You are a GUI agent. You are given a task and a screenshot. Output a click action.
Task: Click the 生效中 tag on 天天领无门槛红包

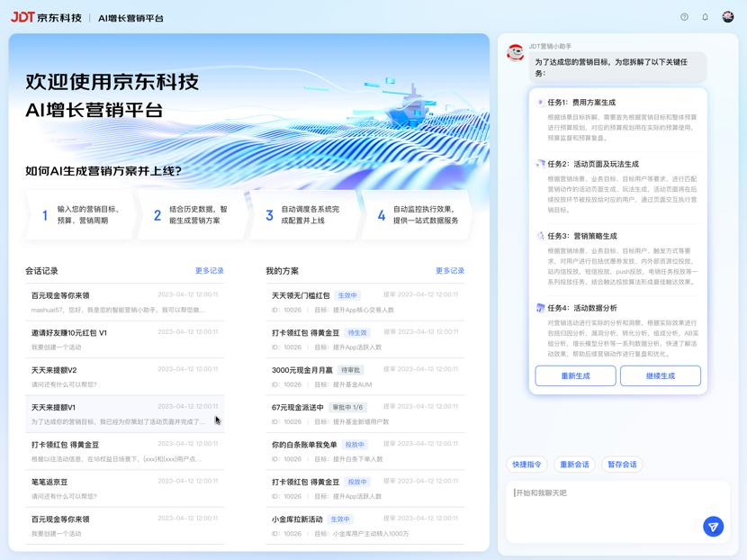pos(347,295)
